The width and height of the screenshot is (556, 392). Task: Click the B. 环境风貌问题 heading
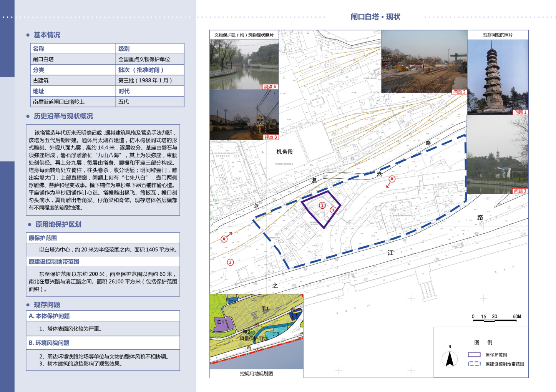point(49,343)
